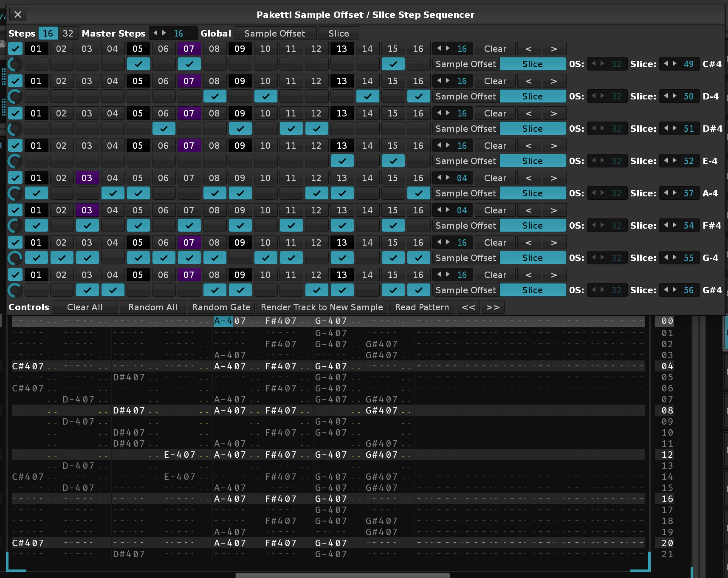Click Random Gate in Controls

pos(221,307)
